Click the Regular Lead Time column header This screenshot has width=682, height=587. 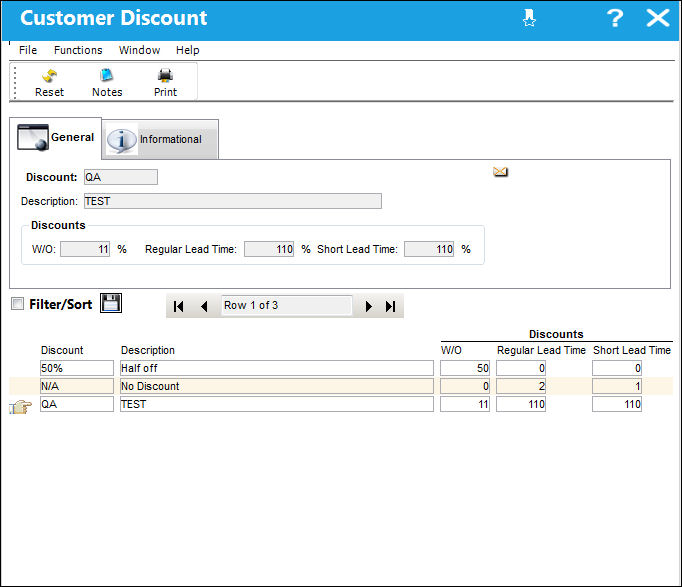(542, 350)
